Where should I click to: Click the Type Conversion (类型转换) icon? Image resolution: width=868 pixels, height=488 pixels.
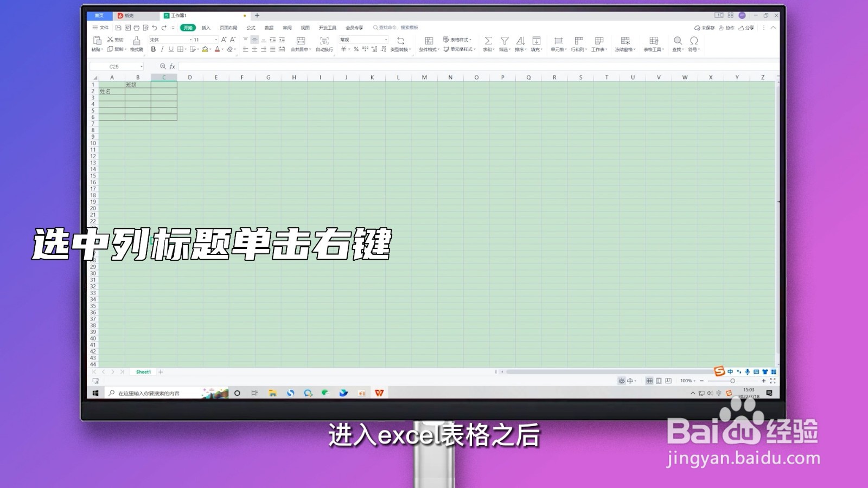coord(400,41)
